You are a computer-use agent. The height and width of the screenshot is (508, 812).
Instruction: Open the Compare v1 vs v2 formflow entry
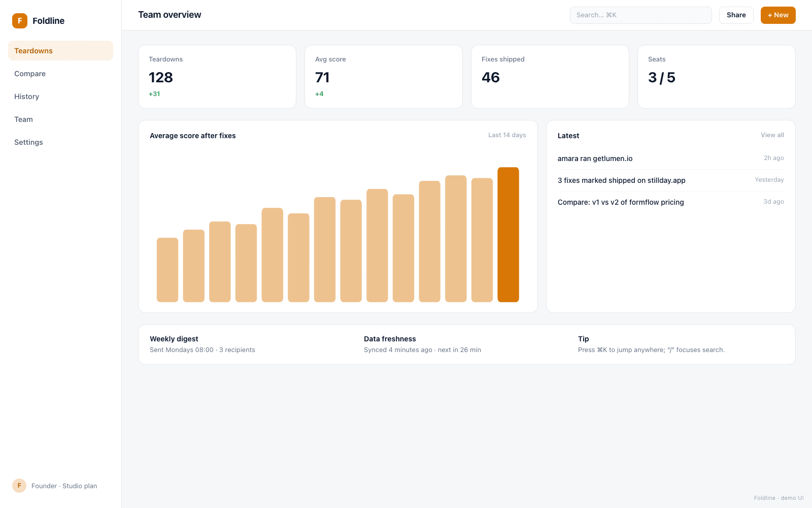click(x=671, y=202)
